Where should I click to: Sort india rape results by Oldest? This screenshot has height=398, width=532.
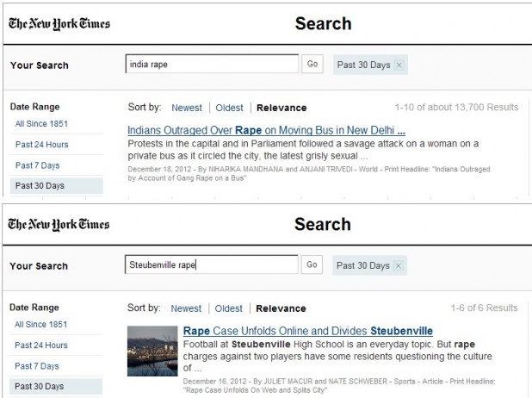[x=229, y=108]
